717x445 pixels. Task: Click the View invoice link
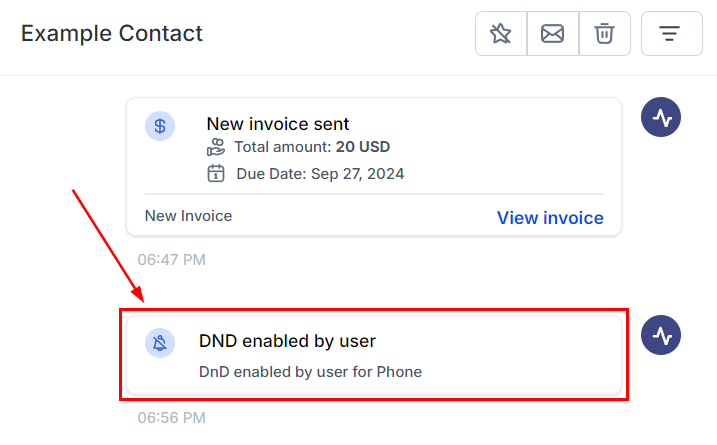550,217
